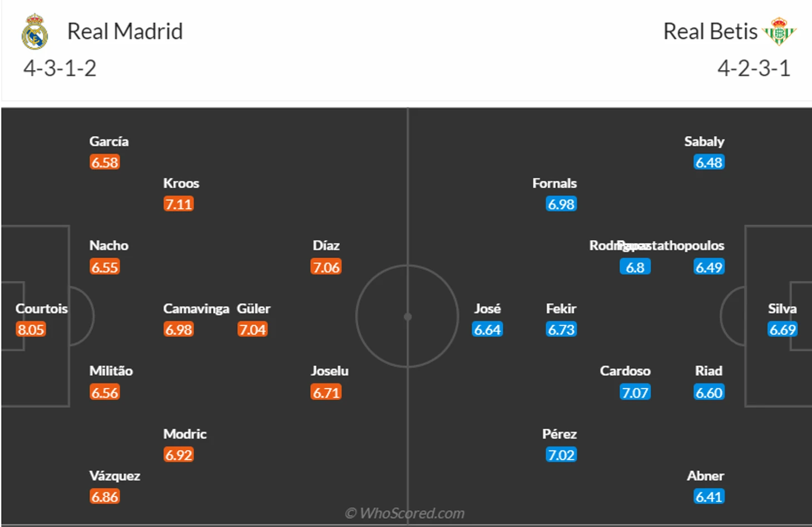Click on player name Militão
Image resolution: width=812 pixels, height=527 pixels.
(x=111, y=371)
